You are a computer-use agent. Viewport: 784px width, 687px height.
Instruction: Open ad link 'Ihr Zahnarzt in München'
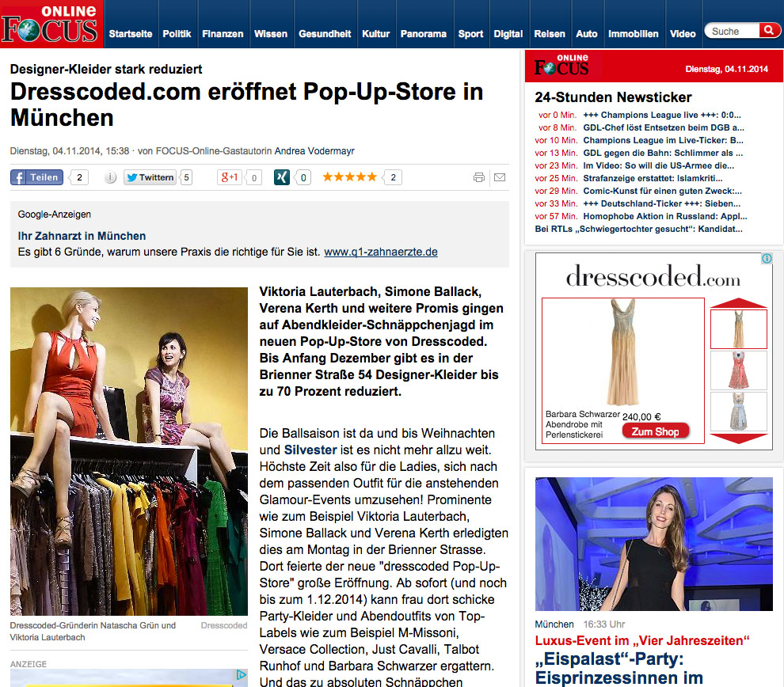pyautogui.click(x=82, y=236)
